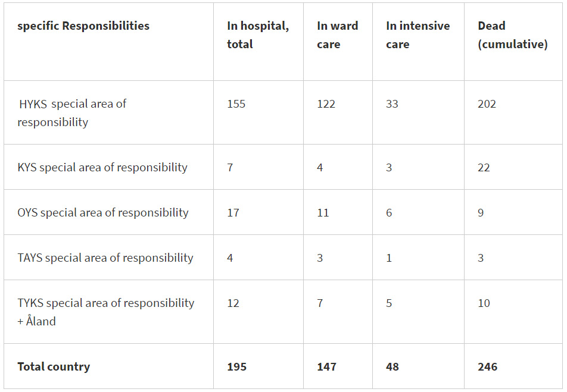Click KYS cumulative deaths value 22

coord(484,168)
